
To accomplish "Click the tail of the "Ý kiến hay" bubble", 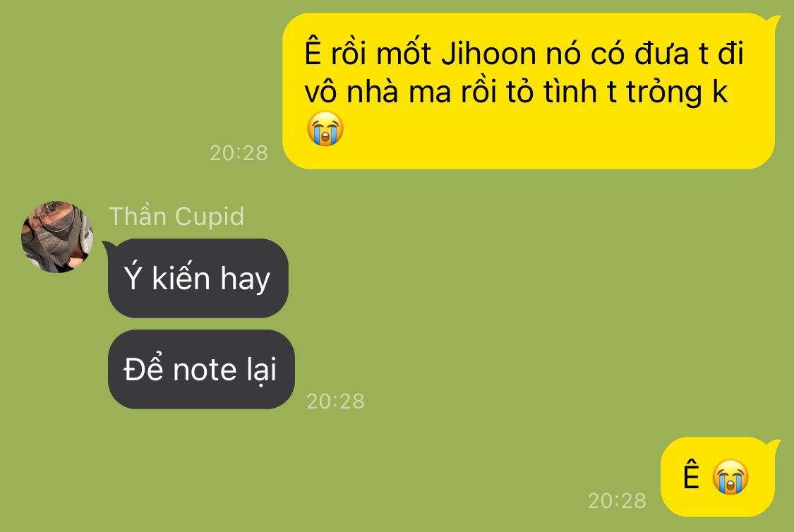I will 108,246.
